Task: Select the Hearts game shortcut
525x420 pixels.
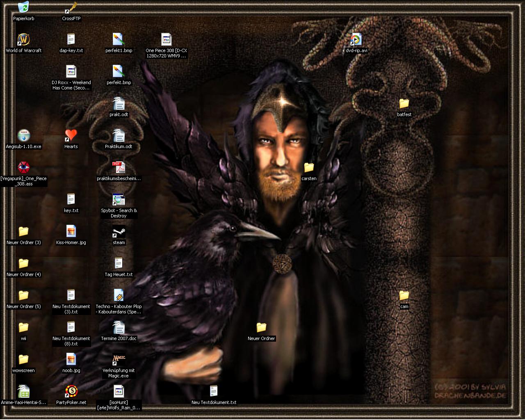Action: point(71,136)
